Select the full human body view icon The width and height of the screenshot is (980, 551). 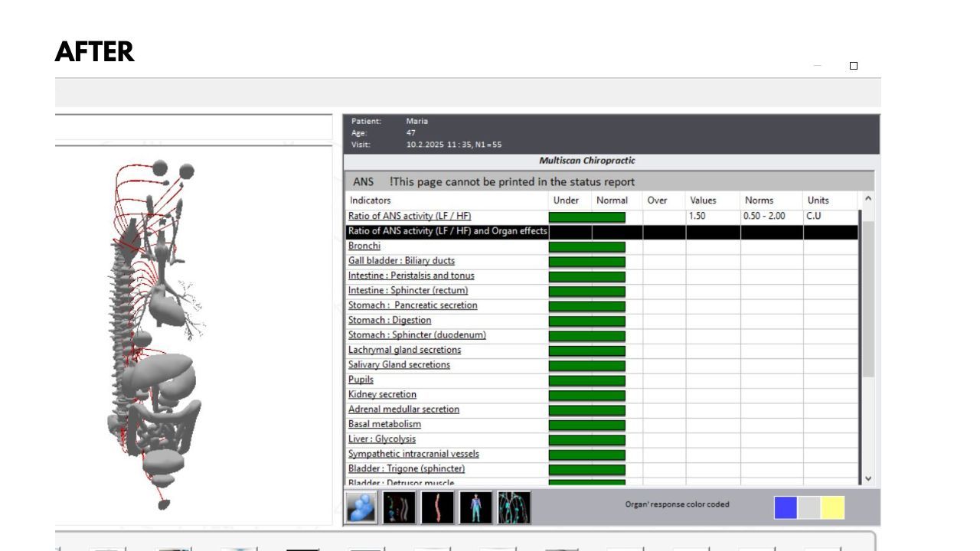point(476,507)
